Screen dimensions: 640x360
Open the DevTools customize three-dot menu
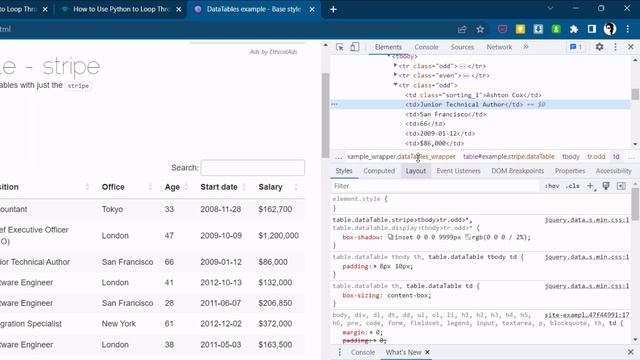615,47
